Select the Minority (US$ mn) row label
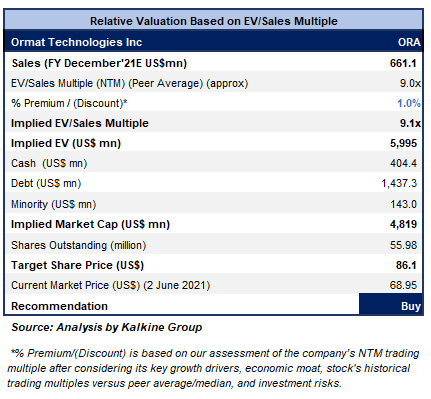The image size is (431, 399). [53, 204]
